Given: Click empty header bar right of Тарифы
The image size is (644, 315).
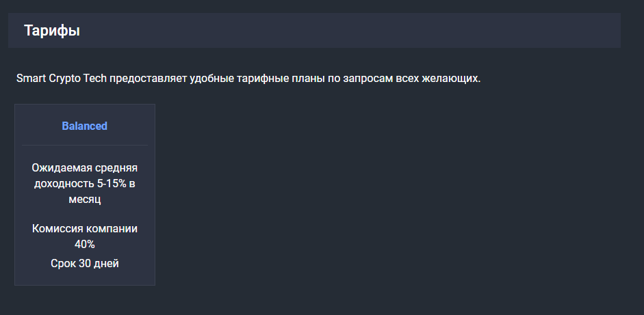Looking at the screenshot, I should (342, 31).
